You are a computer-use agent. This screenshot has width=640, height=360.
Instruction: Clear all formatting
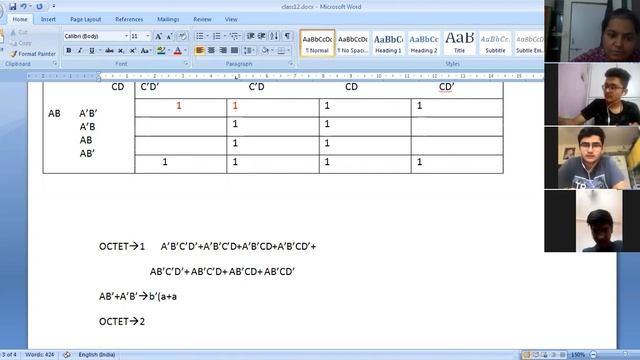182,36
